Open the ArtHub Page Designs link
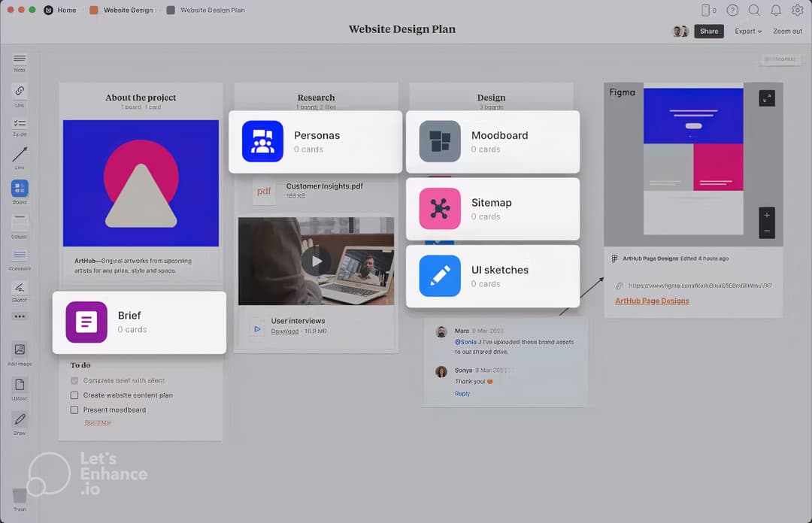The width and height of the screenshot is (812, 523). coord(652,300)
